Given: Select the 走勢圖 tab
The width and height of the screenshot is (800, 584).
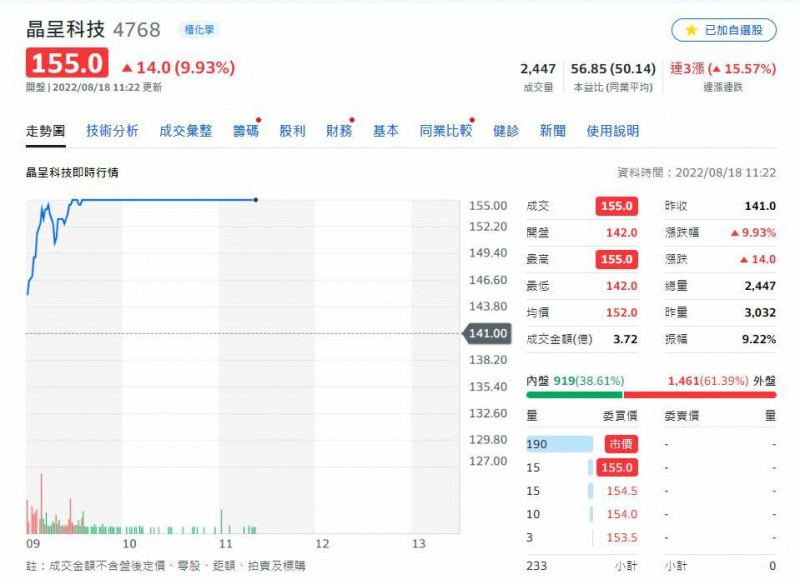Looking at the screenshot, I should [45, 131].
